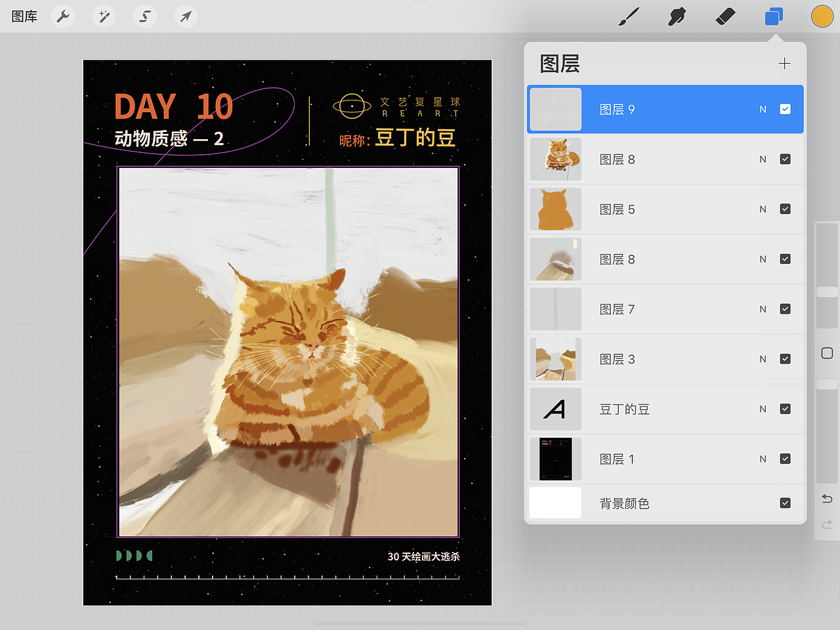Select layer name 豆丁的豆
The image size is (840, 630).
coord(624,409)
